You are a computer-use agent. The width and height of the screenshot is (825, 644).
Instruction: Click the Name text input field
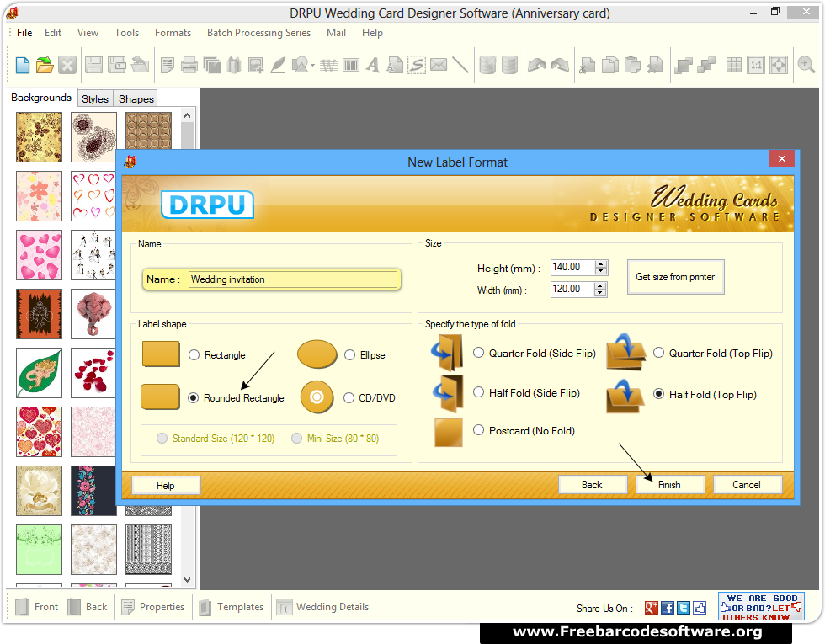pos(293,279)
